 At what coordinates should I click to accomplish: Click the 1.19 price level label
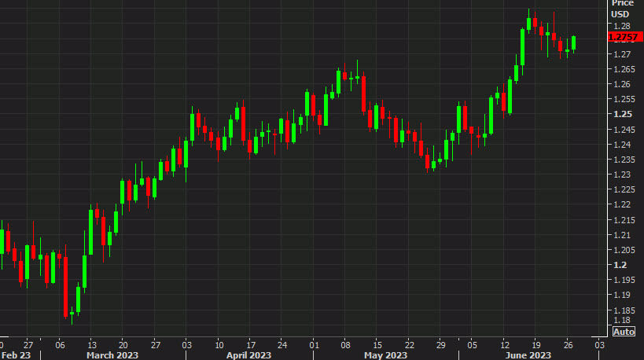pos(622,295)
